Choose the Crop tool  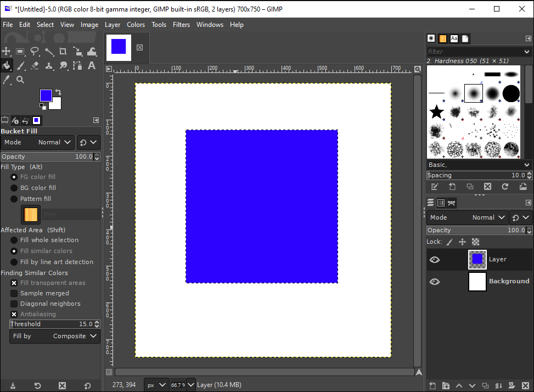coord(63,52)
